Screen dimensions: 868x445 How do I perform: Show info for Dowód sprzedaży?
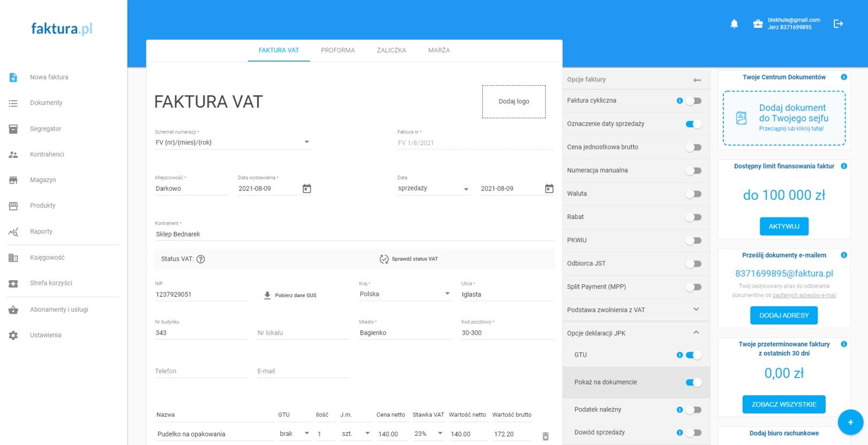tap(679, 433)
